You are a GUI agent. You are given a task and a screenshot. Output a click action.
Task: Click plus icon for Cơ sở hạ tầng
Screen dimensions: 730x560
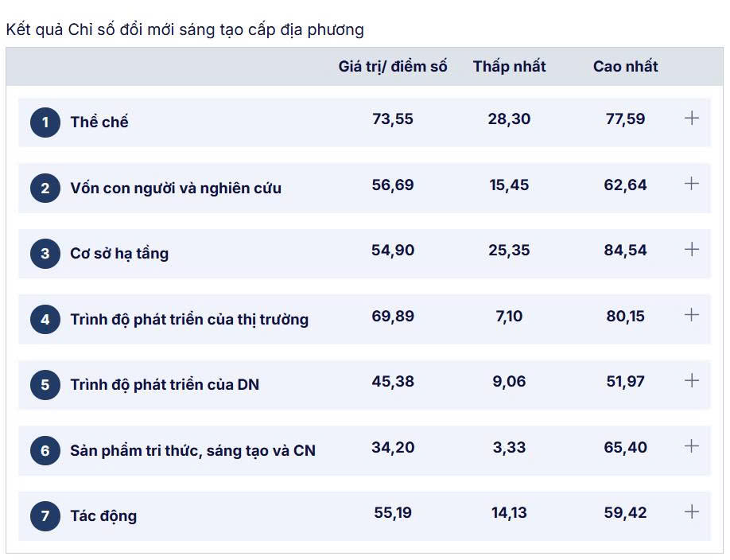[692, 250]
